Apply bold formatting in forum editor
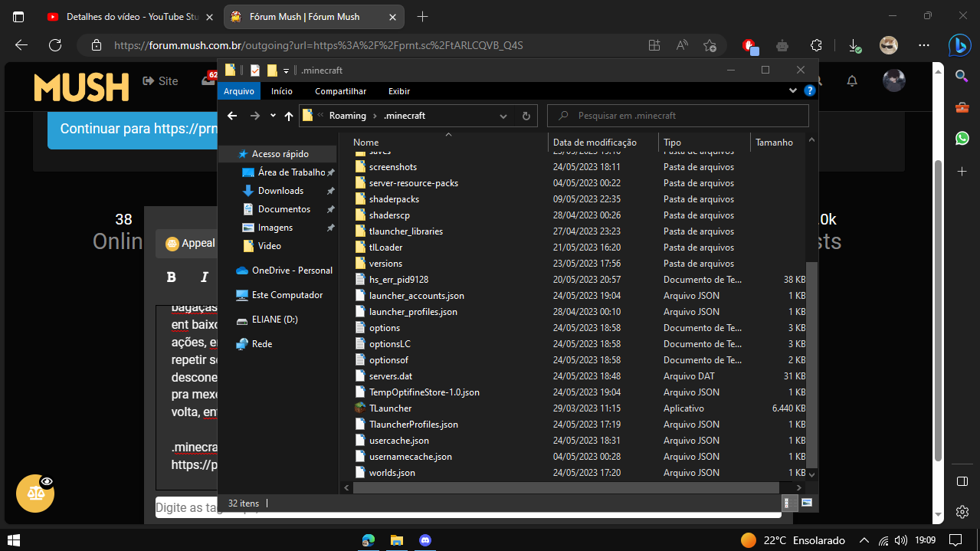 tap(172, 277)
